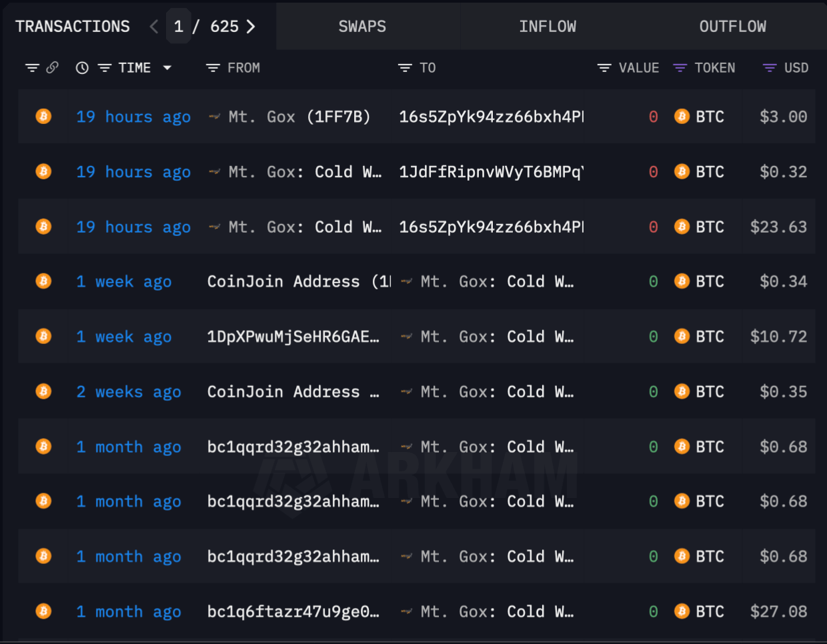Viewport: 827px width, 644px height.
Task: Open the TOKEN column filter
Action: tap(680, 68)
